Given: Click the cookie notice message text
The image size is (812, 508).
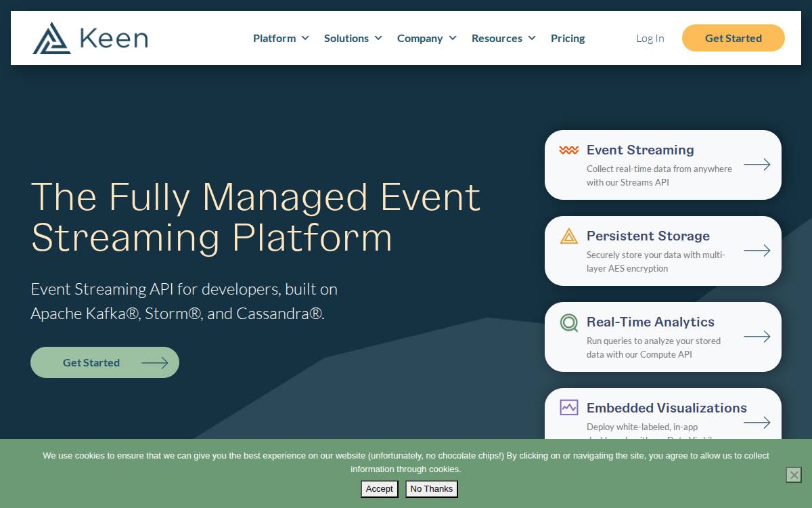Looking at the screenshot, I should [406, 462].
